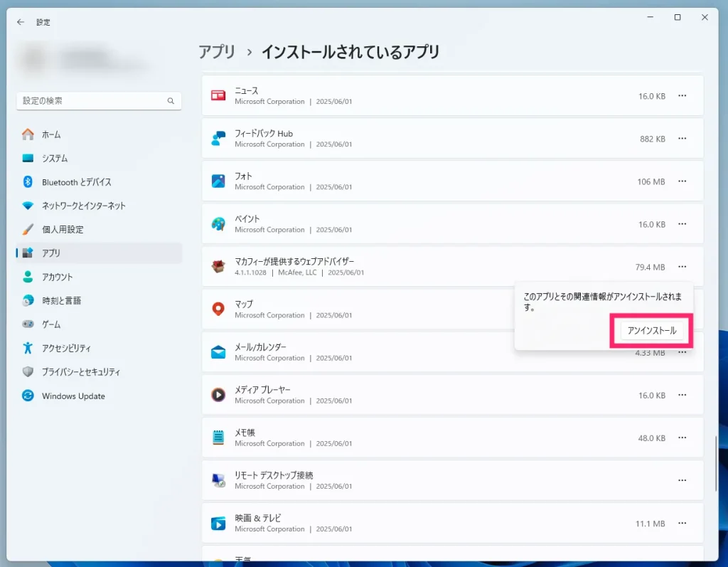This screenshot has height=567, width=728.
Task: Open システム in the sidebar
Action: [98, 158]
